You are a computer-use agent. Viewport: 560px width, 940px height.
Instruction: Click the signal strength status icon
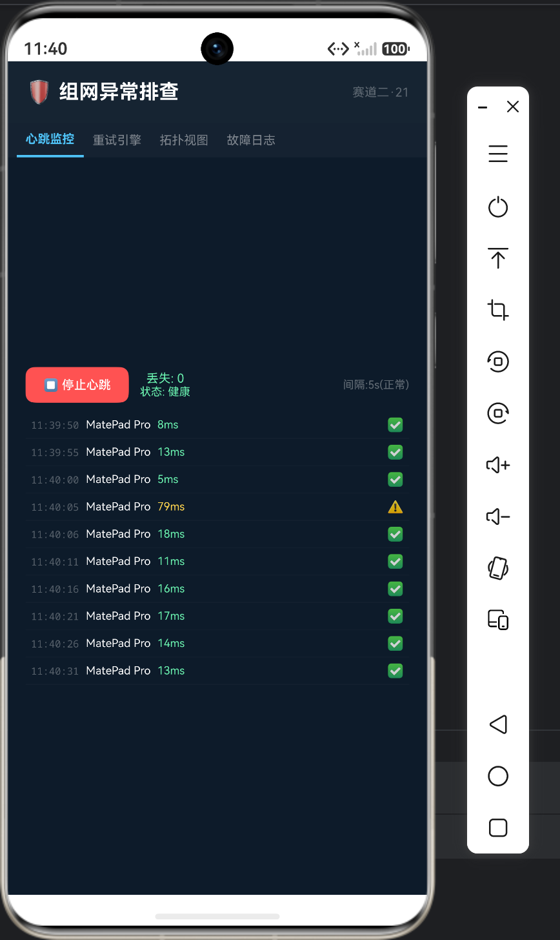tap(366, 48)
